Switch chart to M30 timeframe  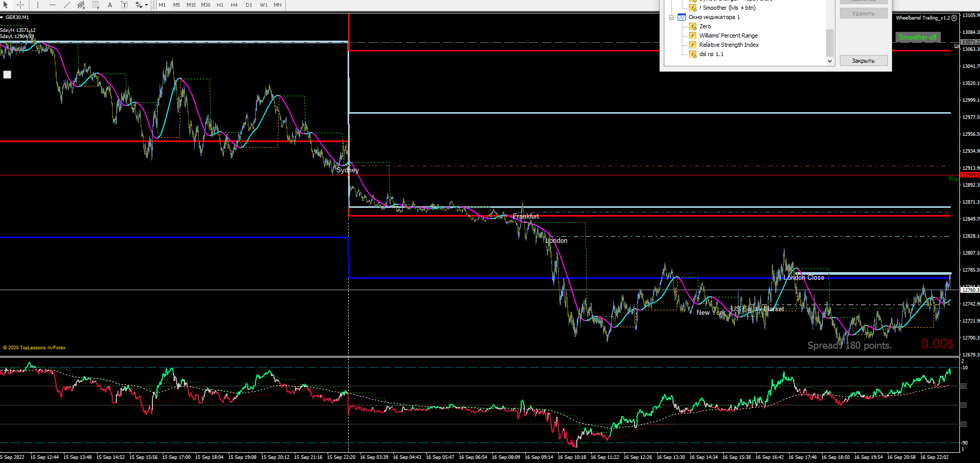pos(205,5)
